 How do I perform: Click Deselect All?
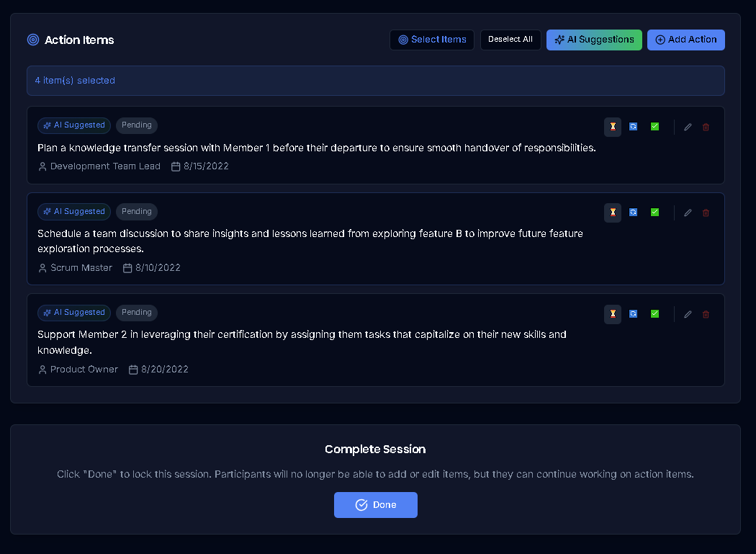pyautogui.click(x=510, y=40)
